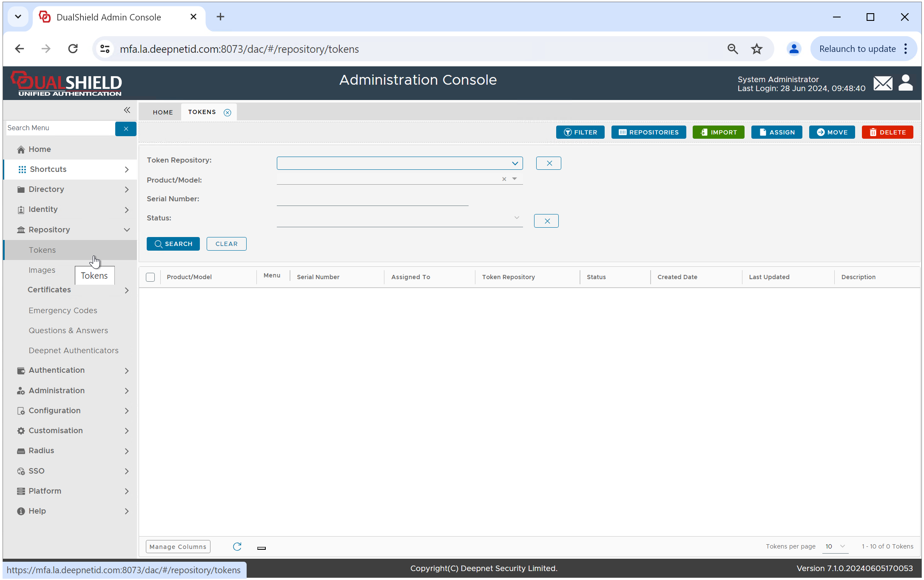This screenshot has width=924, height=580.
Task: Clear Token Repository field with x button
Action: click(549, 163)
